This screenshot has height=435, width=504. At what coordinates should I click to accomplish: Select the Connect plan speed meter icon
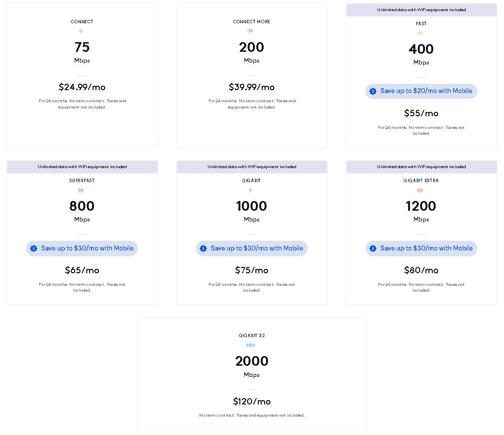pyautogui.click(x=82, y=30)
